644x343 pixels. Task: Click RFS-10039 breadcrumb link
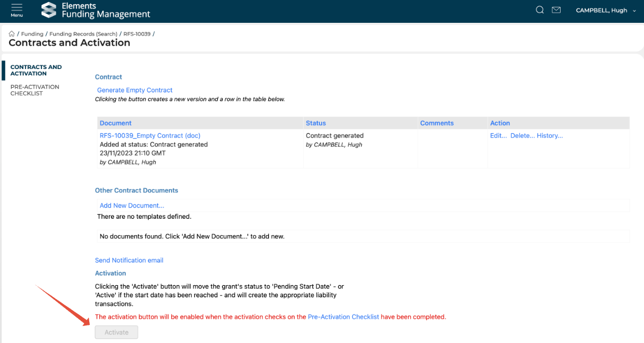click(x=137, y=34)
